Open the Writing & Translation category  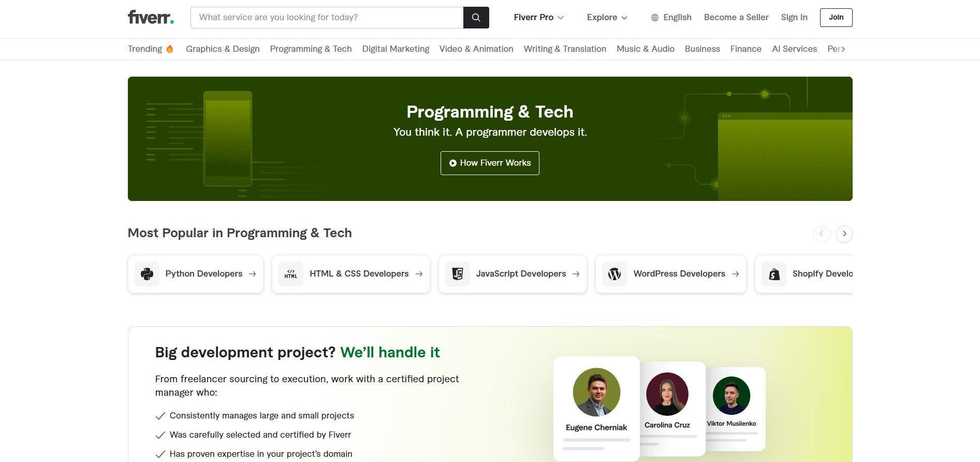coord(565,49)
